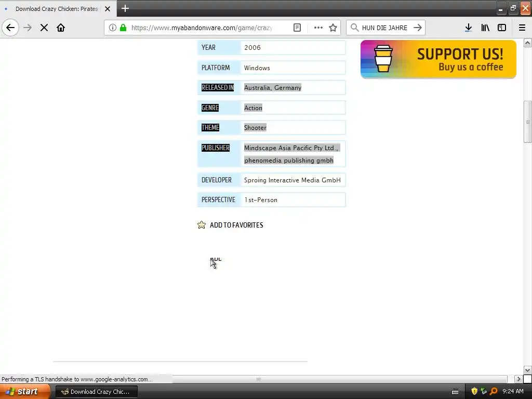Click the 1st-Person perspective link

[x=261, y=200]
